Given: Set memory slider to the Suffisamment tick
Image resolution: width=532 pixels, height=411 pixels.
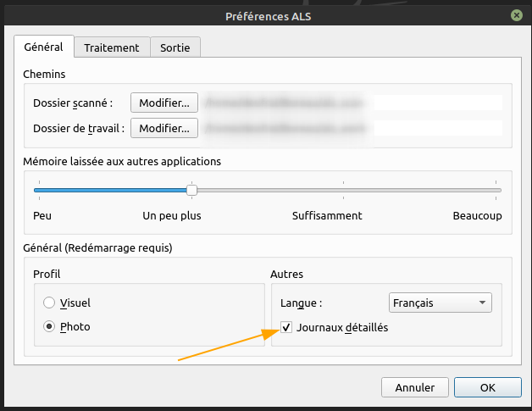Looking at the screenshot, I should (x=343, y=190).
